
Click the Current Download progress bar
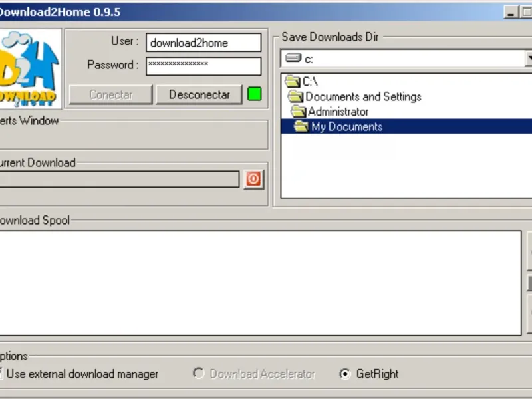[x=120, y=179]
